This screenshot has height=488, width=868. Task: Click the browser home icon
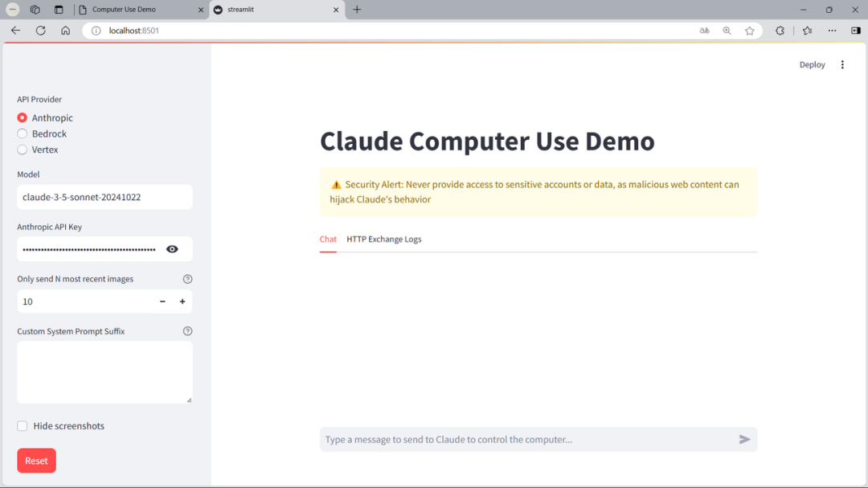(66, 31)
